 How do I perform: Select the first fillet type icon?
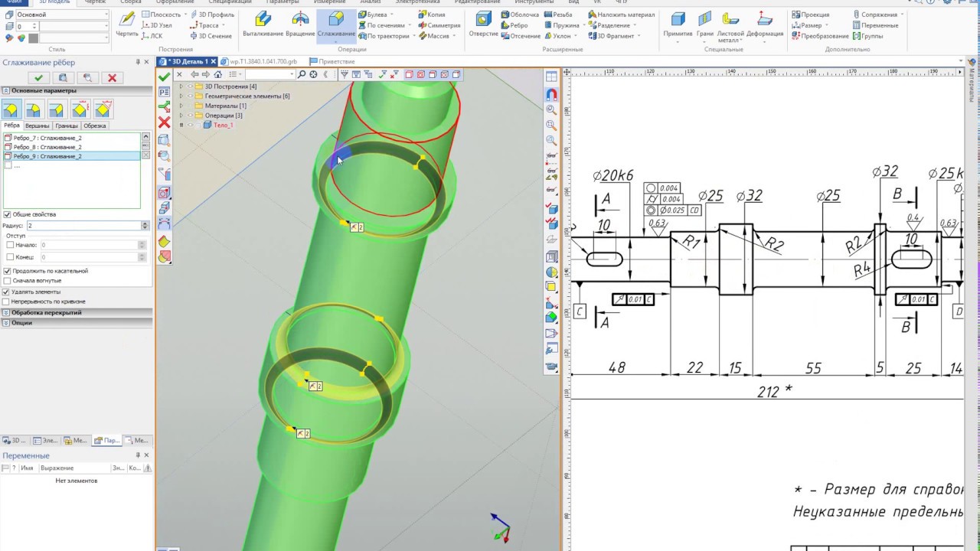(11, 109)
